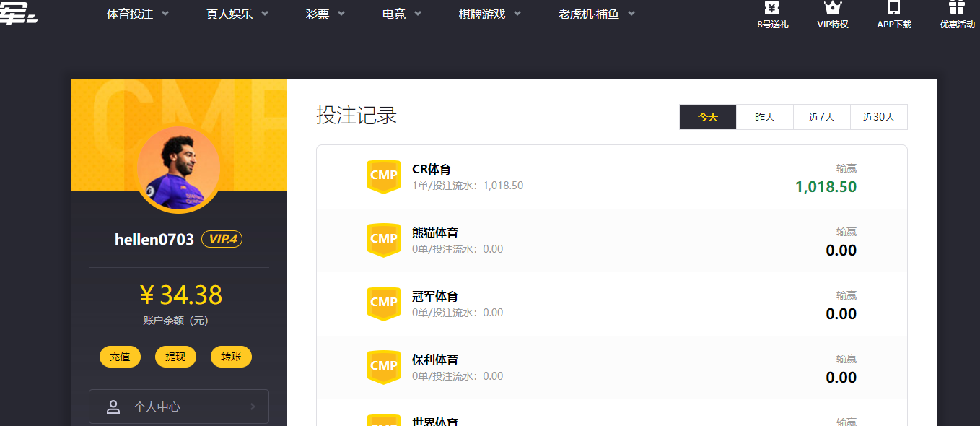Switch to the 昨天 tab
The height and width of the screenshot is (426, 980).
[x=765, y=117]
